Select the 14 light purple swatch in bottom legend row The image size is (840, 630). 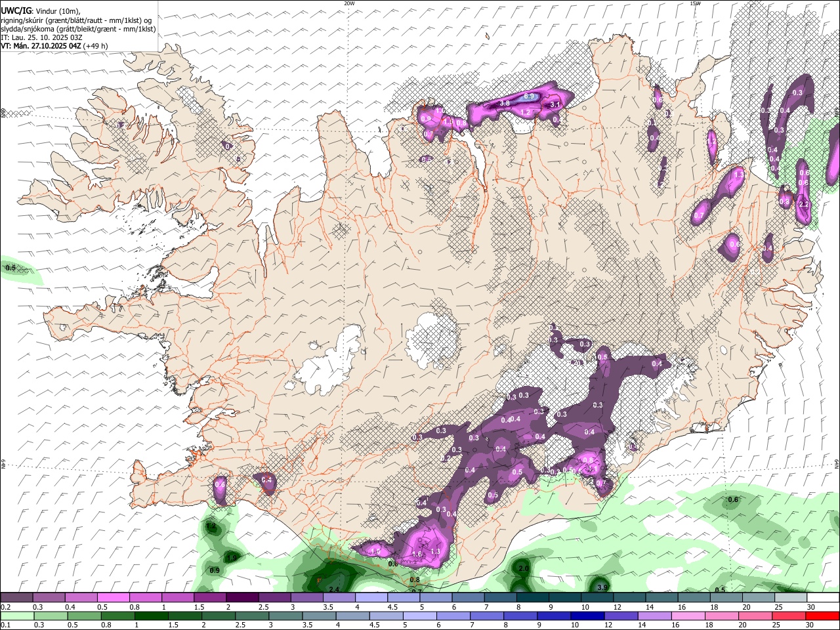(655, 616)
